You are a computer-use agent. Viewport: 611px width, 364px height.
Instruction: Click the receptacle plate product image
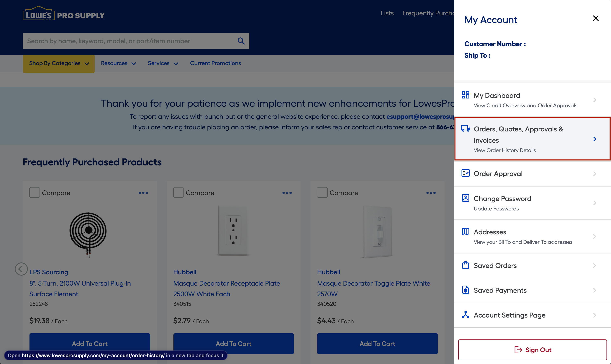[233, 231]
